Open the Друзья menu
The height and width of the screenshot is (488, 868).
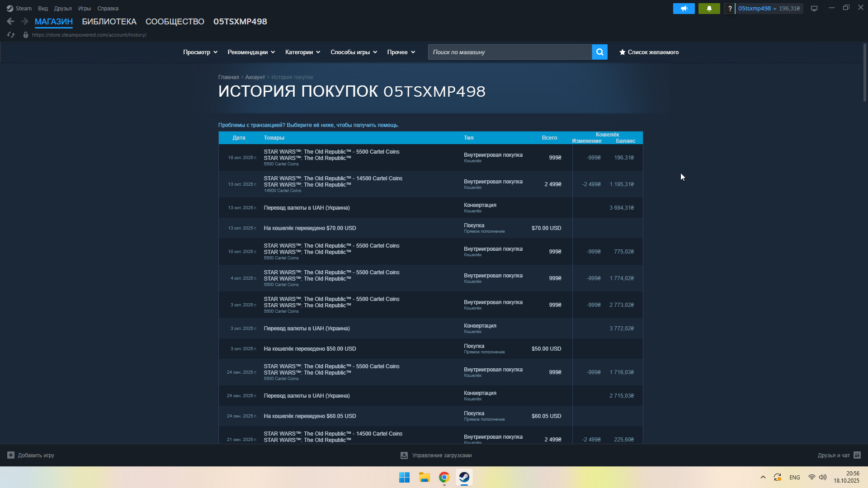[x=63, y=9]
